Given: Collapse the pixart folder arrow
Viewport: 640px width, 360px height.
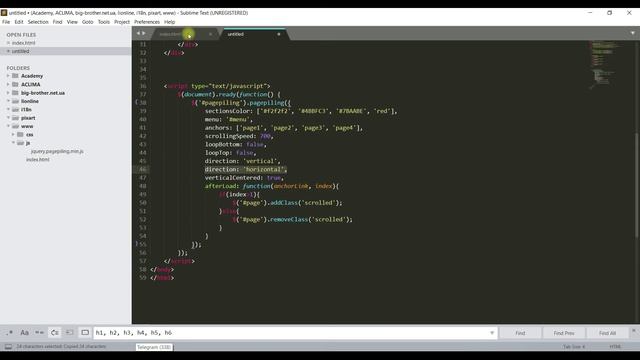Looking at the screenshot, I should point(8,118).
